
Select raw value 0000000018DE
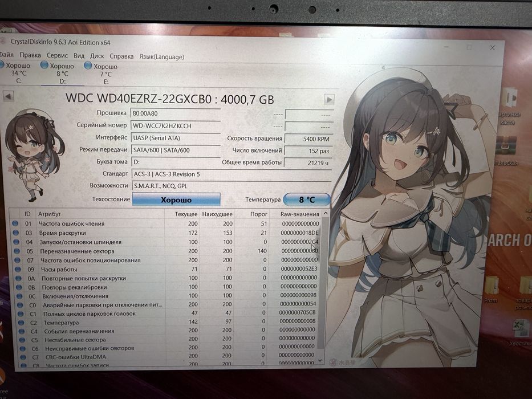299,233
